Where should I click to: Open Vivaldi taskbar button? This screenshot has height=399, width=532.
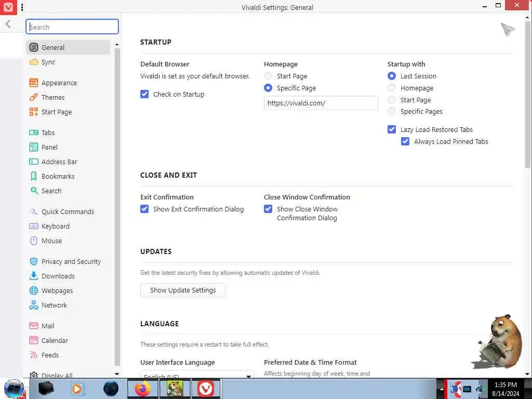206,389
